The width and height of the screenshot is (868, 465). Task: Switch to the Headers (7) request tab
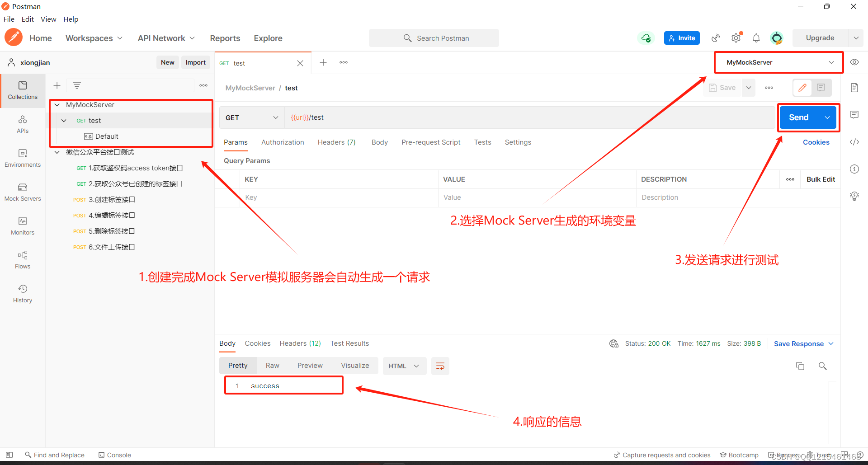(336, 142)
